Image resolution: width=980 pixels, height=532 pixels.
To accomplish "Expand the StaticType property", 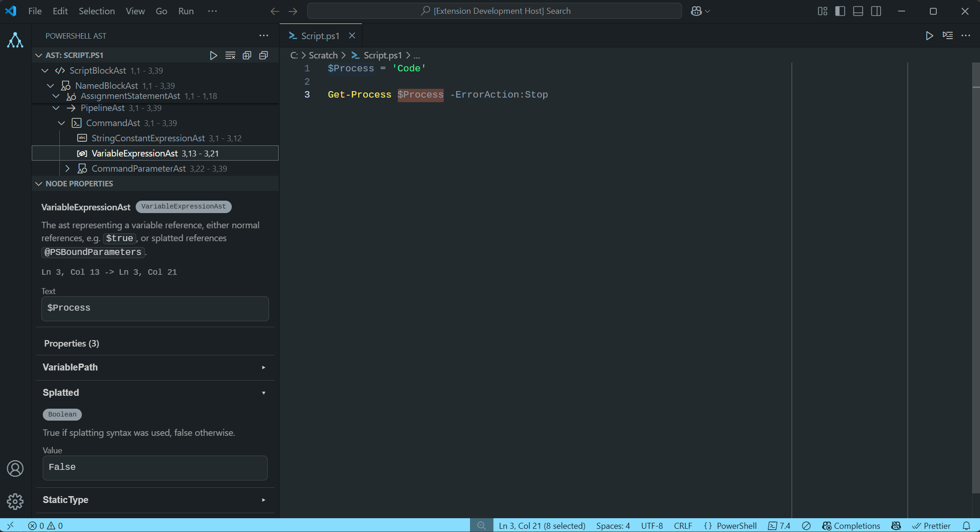I will click(155, 500).
